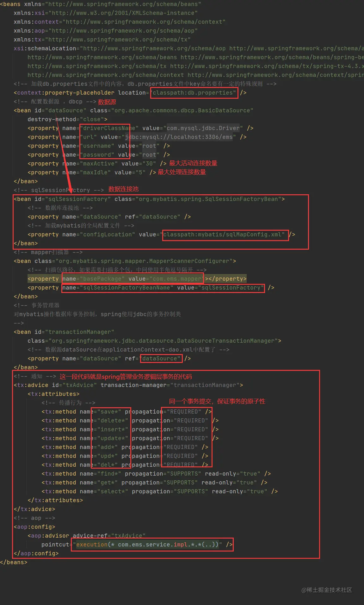Click tx:method name "insert*"

click(113, 429)
